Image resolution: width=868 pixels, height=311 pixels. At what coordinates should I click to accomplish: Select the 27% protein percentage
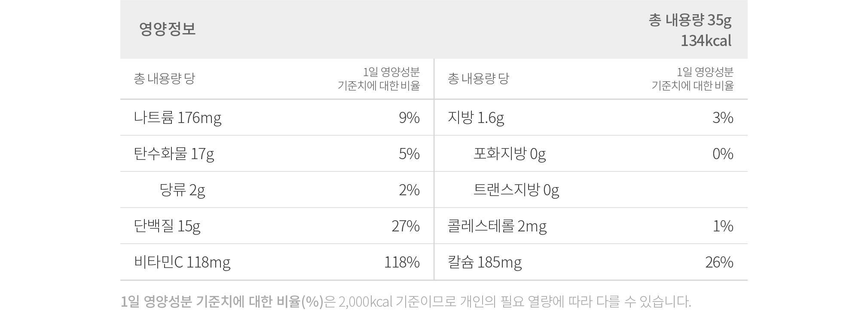[406, 226]
